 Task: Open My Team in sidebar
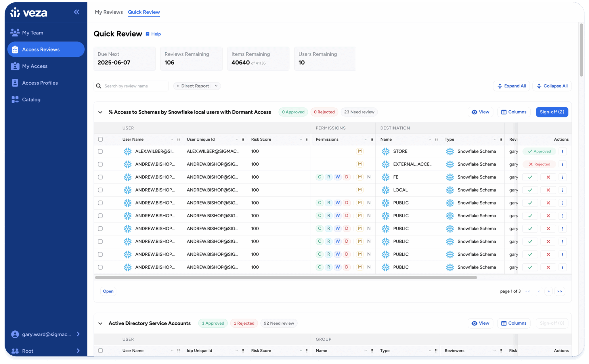[x=32, y=33]
